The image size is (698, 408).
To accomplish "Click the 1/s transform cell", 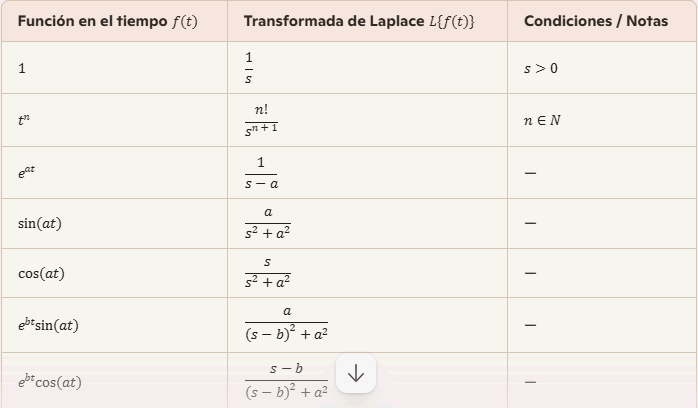I will coord(367,68).
